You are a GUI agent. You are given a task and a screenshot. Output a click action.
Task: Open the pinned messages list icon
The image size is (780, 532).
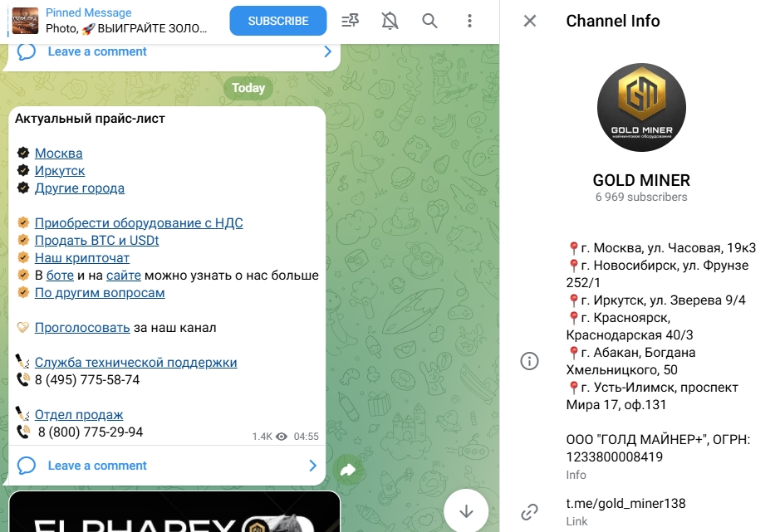[351, 21]
